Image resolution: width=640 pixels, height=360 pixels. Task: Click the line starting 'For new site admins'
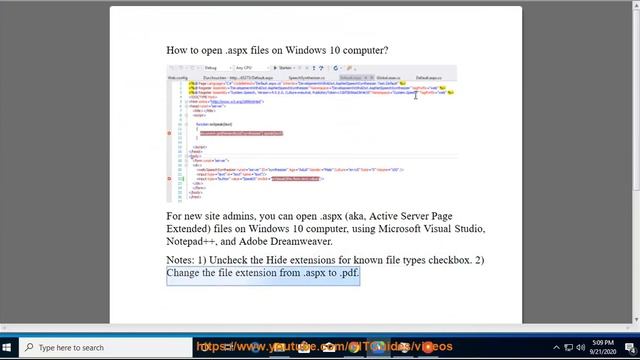click(309, 216)
